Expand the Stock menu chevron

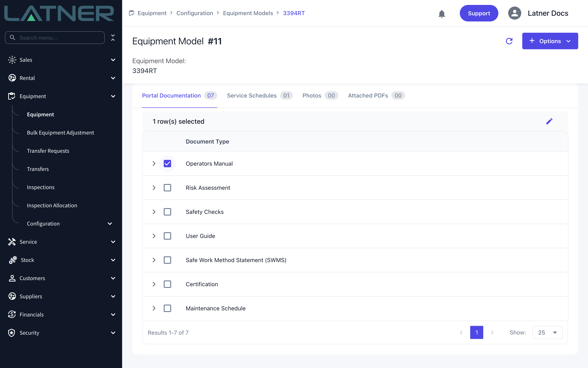click(113, 260)
